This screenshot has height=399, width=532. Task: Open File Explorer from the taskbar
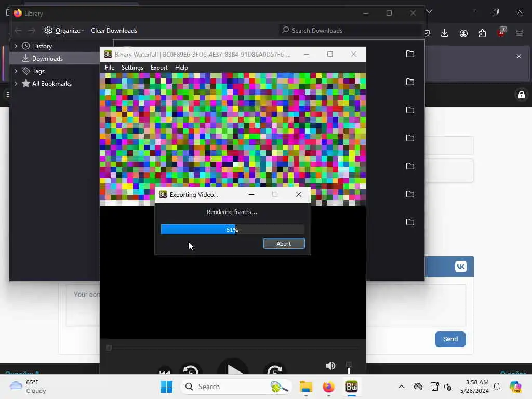tap(305, 387)
